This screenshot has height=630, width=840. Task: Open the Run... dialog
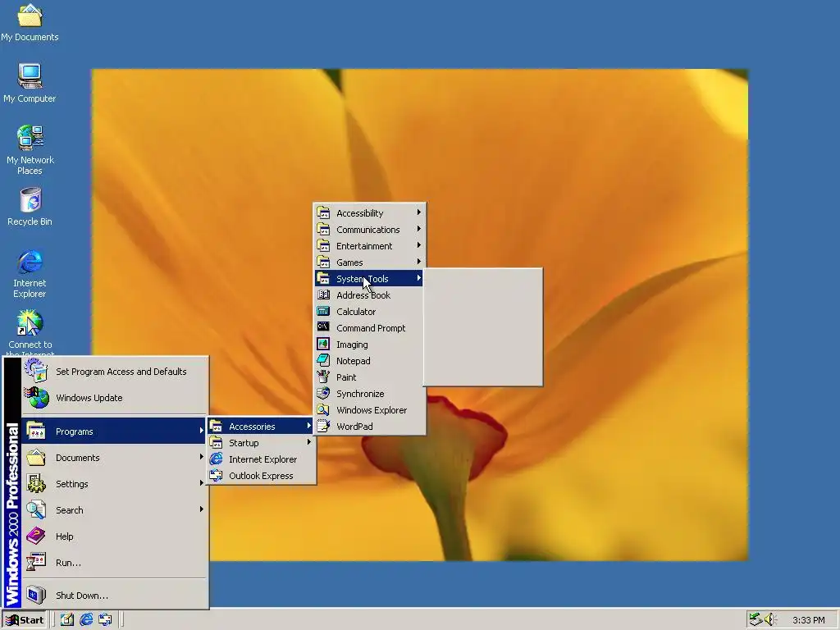114,563
